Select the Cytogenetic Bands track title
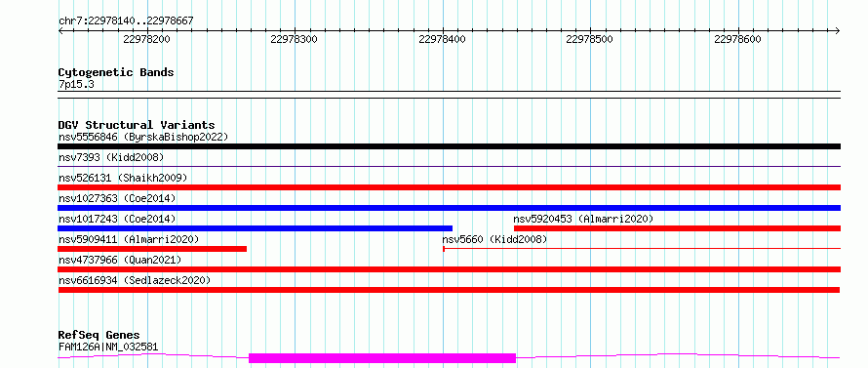Image resolution: width=868 pixels, height=368 pixels. [x=116, y=72]
